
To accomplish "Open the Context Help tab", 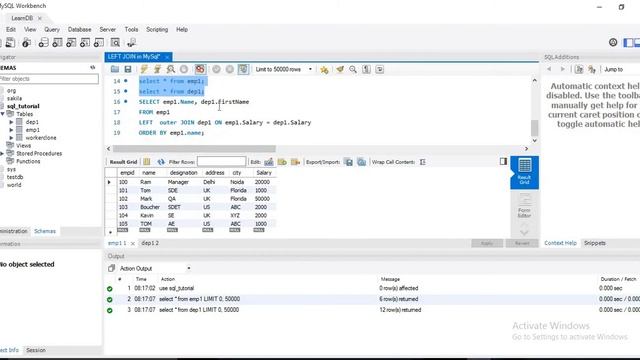I will click(x=560, y=243).
